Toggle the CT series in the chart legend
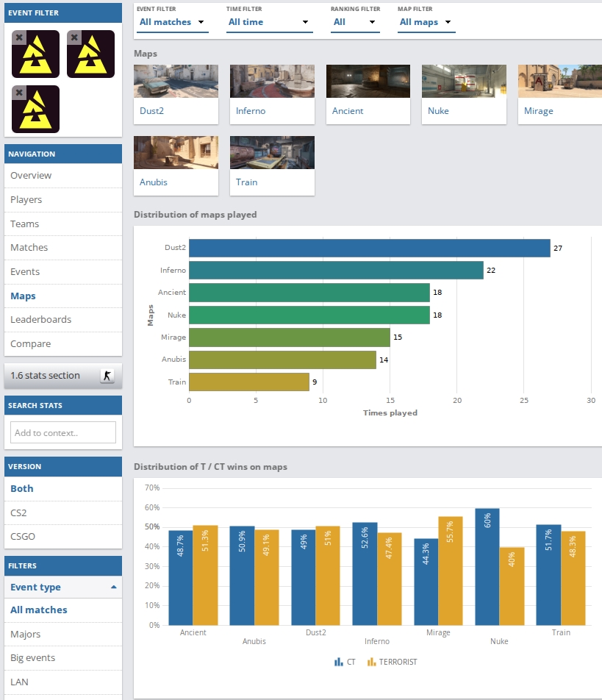 click(345, 662)
